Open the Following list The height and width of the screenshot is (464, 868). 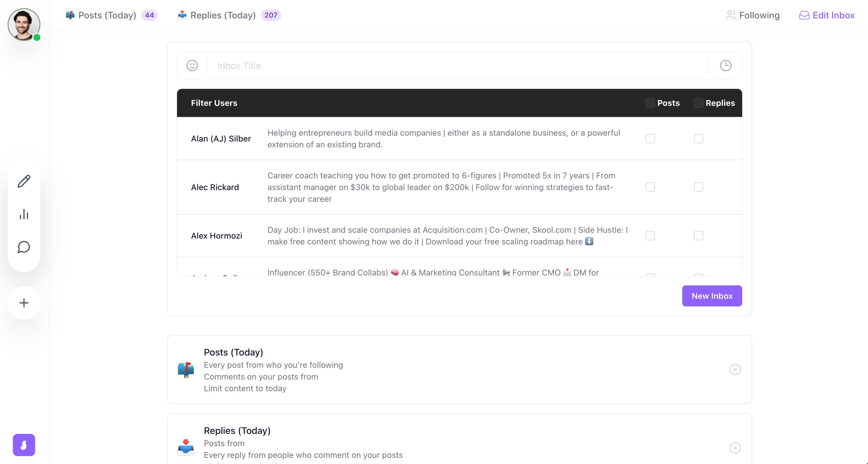[752, 15]
